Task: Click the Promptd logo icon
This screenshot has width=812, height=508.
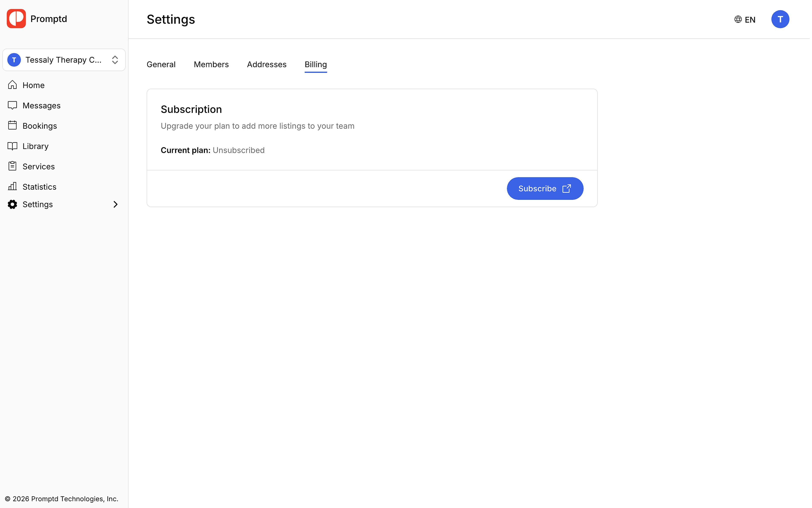Action: click(x=16, y=19)
